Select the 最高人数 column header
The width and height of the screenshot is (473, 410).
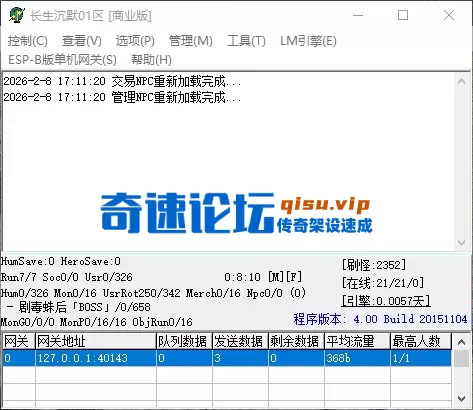click(421, 341)
